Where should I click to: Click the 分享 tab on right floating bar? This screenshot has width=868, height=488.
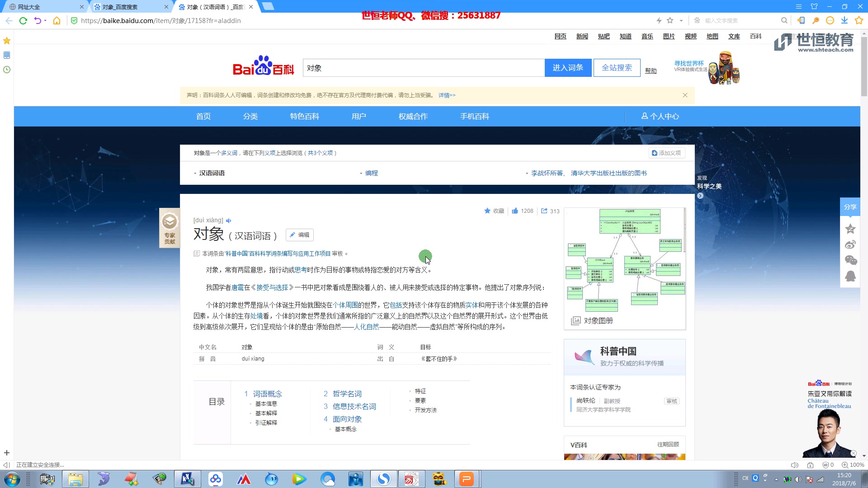pyautogui.click(x=850, y=207)
